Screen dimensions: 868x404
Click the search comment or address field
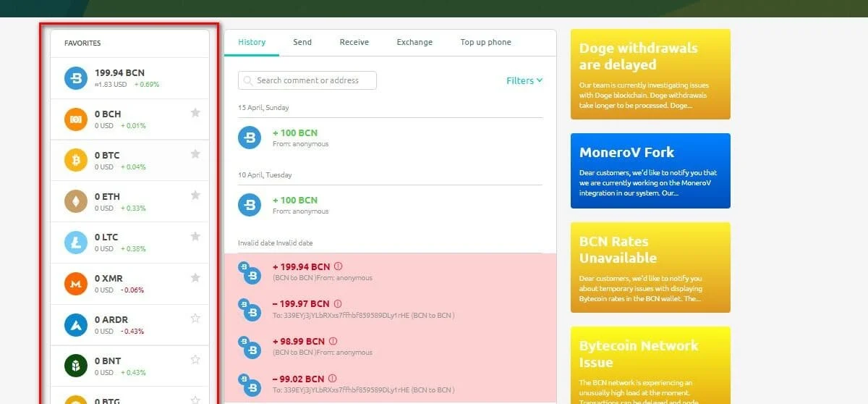(x=307, y=80)
